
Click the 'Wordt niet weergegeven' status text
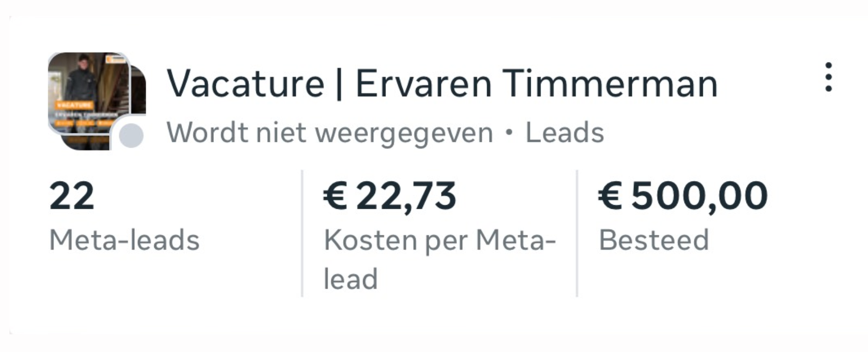pyautogui.click(x=329, y=133)
